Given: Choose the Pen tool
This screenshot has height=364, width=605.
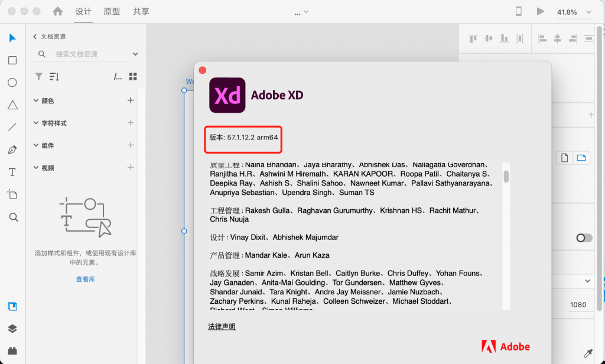Looking at the screenshot, I should coord(12,150).
